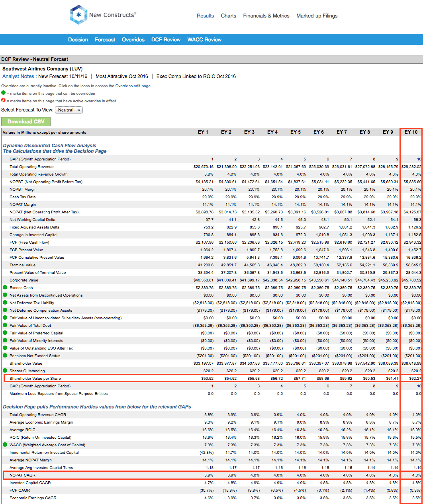Click the Economic Earnings CAGR row label
423x504 pixels.
click(33, 498)
